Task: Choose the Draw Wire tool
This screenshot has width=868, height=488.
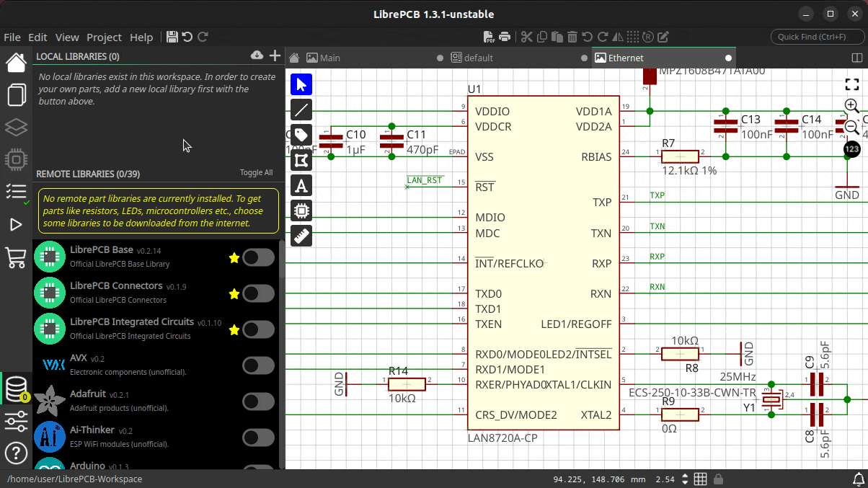Action: click(301, 110)
